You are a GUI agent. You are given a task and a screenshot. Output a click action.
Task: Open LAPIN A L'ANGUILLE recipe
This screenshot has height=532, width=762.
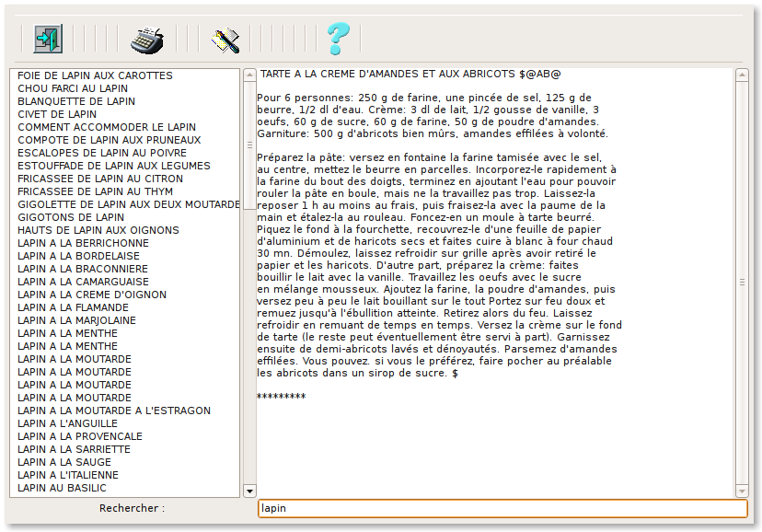67,423
